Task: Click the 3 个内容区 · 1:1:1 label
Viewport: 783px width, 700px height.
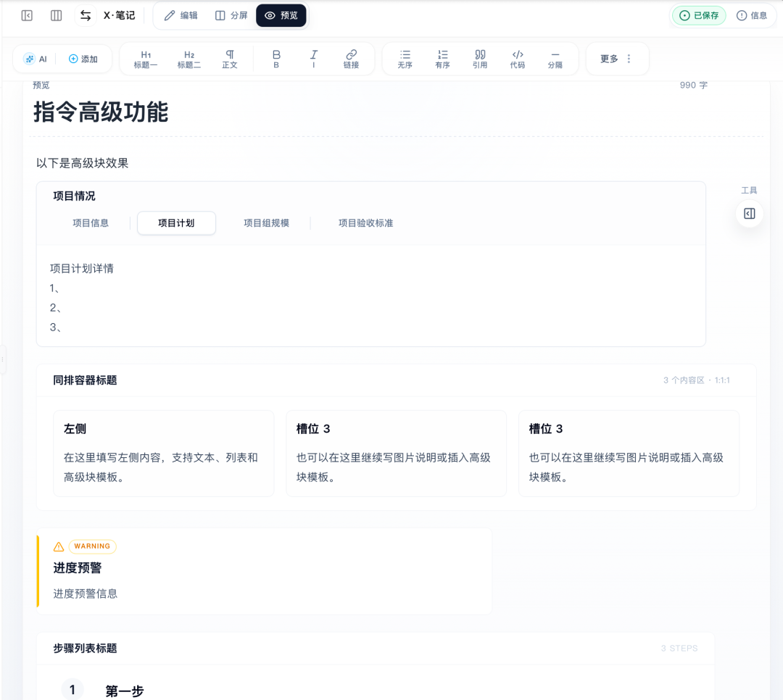Action: (x=697, y=380)
